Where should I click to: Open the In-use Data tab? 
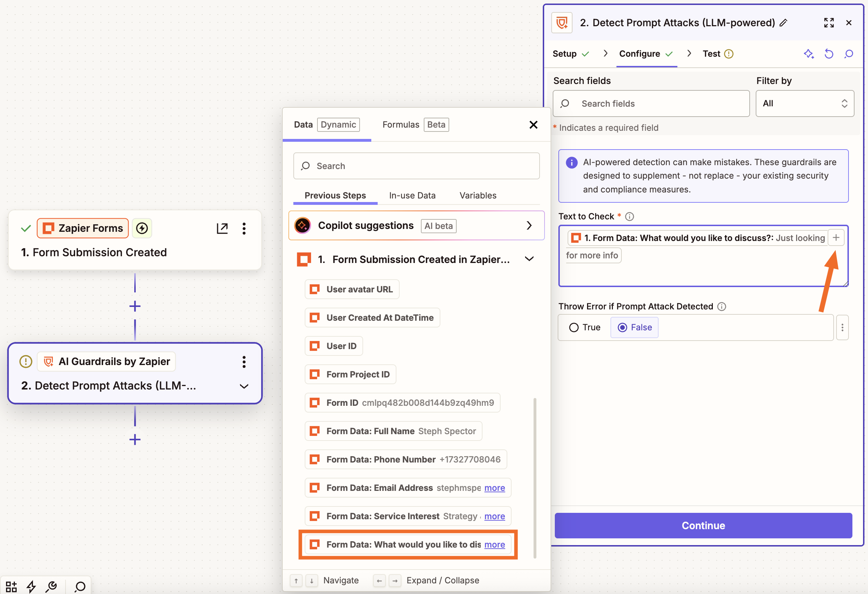[412, 195]
